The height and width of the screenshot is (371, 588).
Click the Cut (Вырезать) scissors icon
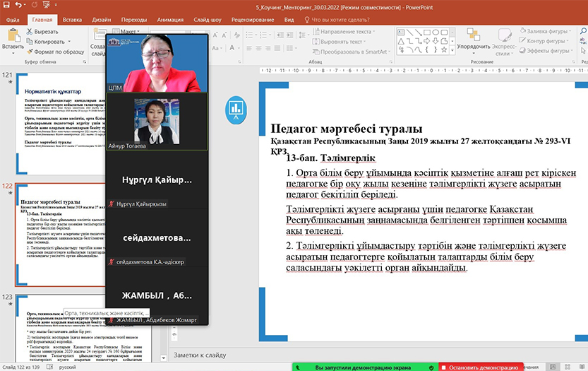coord(30,32)
